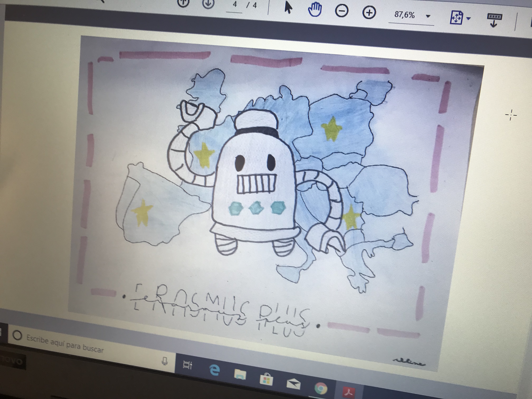Expand the fit page options arrow
This screenshot has width=532, height=399.
click(468, 18)
